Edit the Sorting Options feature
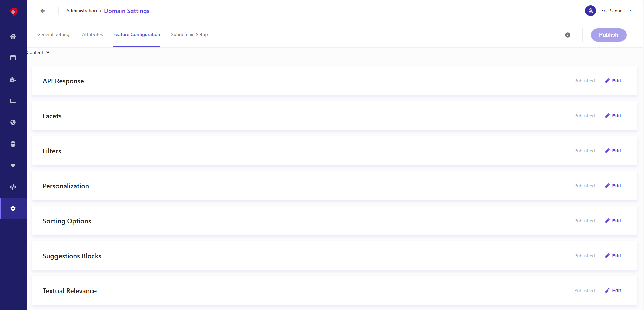Screen dimensions: 644x310 [613, 221]
